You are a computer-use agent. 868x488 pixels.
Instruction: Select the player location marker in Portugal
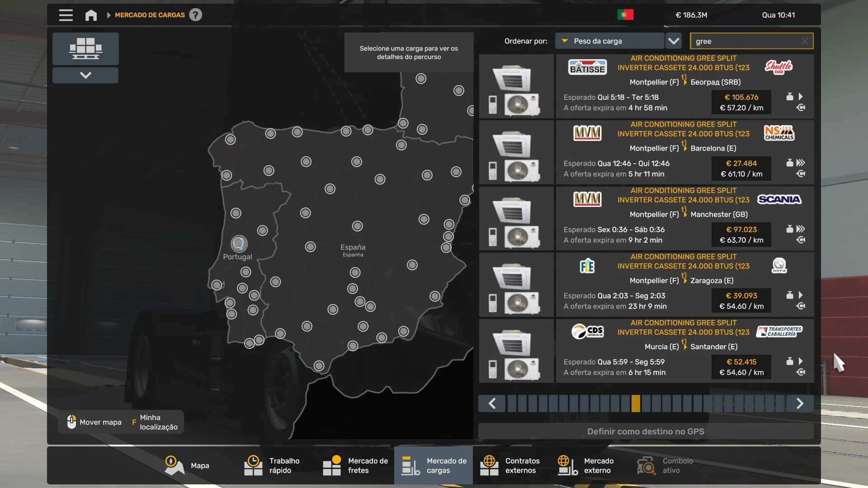coord(239,244)
